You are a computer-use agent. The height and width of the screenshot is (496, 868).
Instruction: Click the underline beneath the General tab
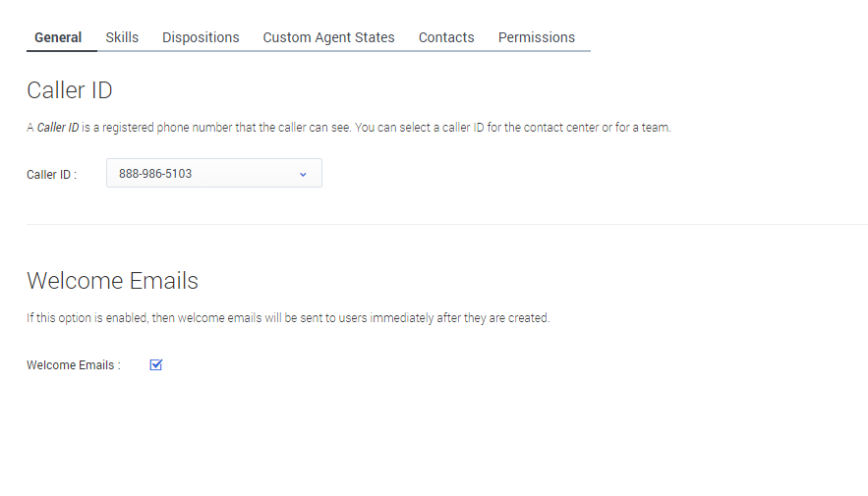61,50
